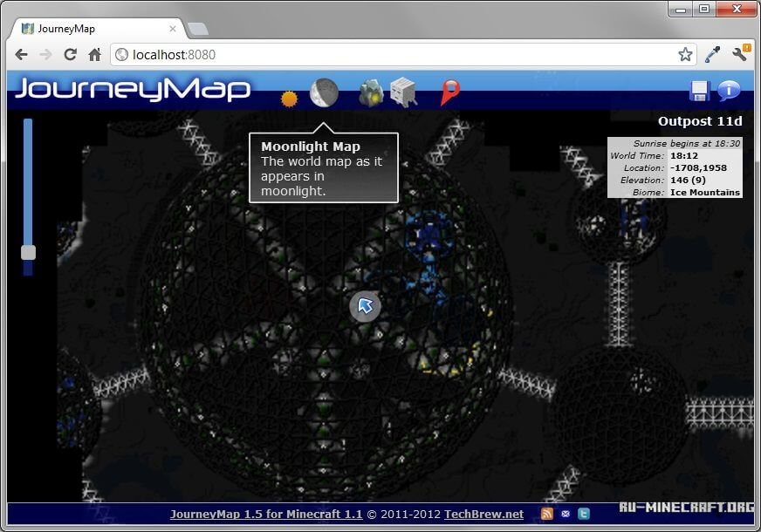
Task: Open the info speech bubble icon
Action: [729, 90]
